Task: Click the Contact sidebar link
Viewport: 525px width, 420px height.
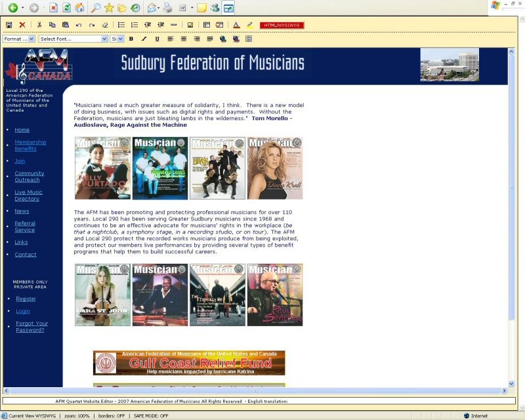Action: tap(26, 255)
